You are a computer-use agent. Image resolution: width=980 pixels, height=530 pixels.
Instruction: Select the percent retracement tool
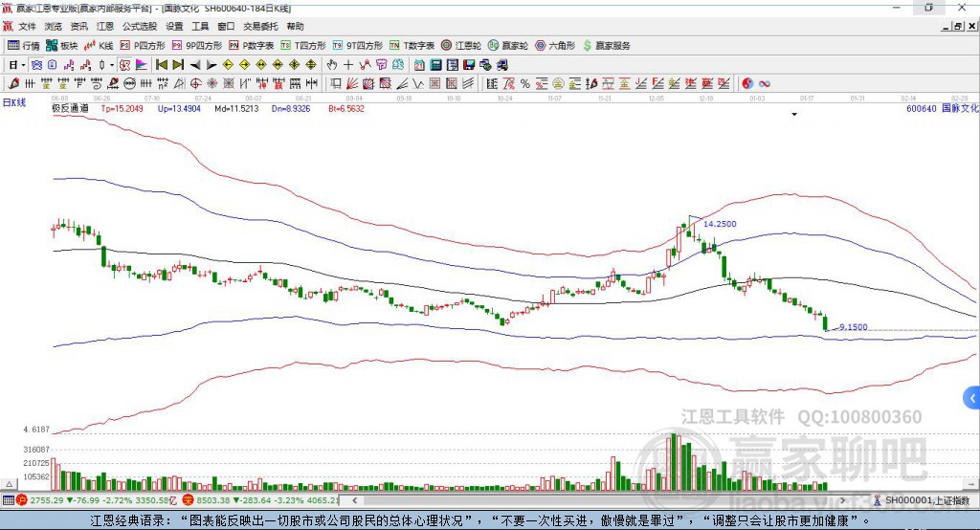pyautogui.click(x=525, y=83)
